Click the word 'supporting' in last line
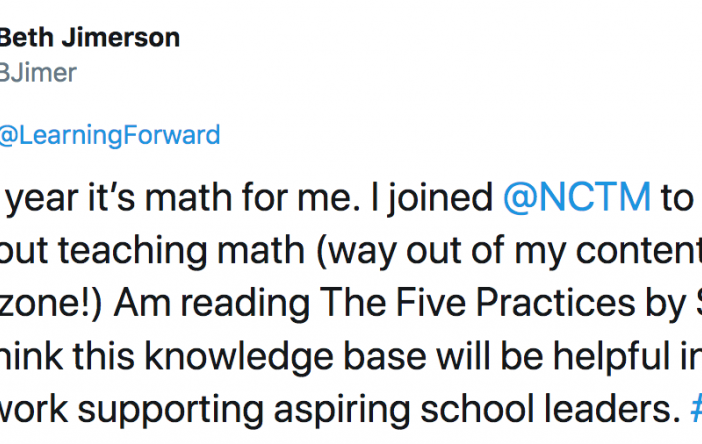Viewport: 702px width, 444px height. tap(171, 409)
